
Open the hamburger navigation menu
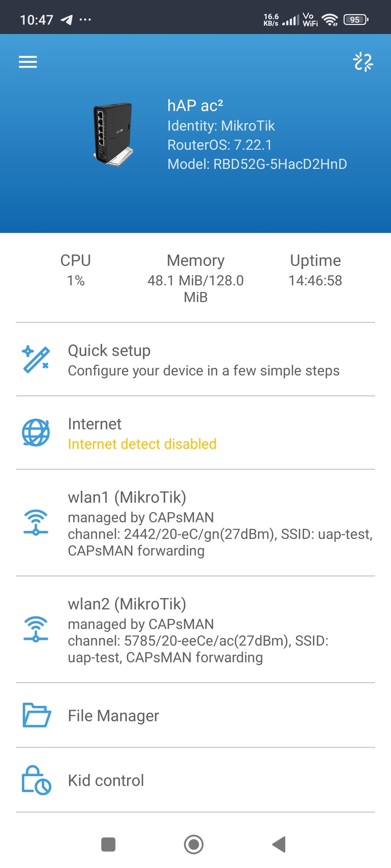(x=28, y=62)
